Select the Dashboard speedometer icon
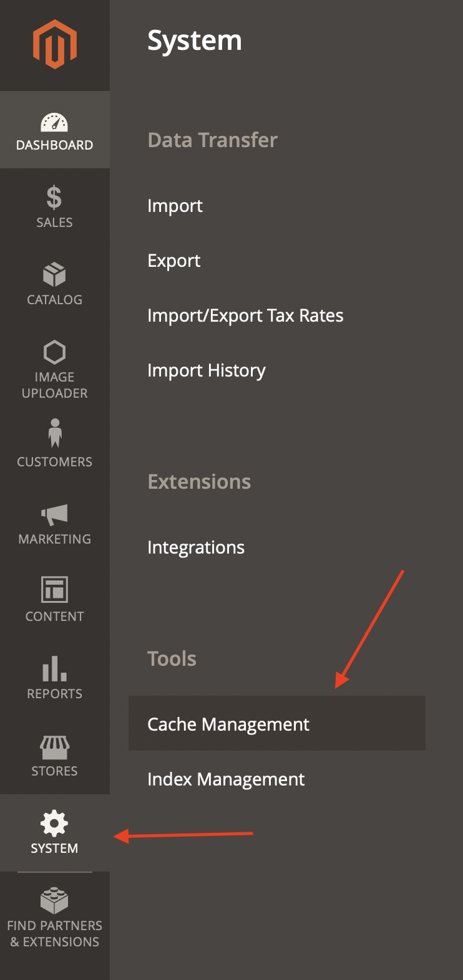This screenshot has width=463, height=980. point(55,122)
